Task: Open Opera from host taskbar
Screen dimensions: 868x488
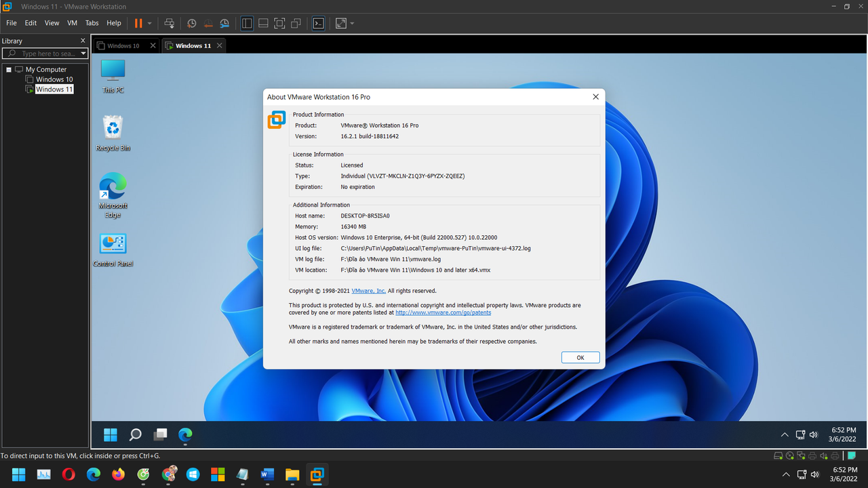Action: [x=68, y=474]
